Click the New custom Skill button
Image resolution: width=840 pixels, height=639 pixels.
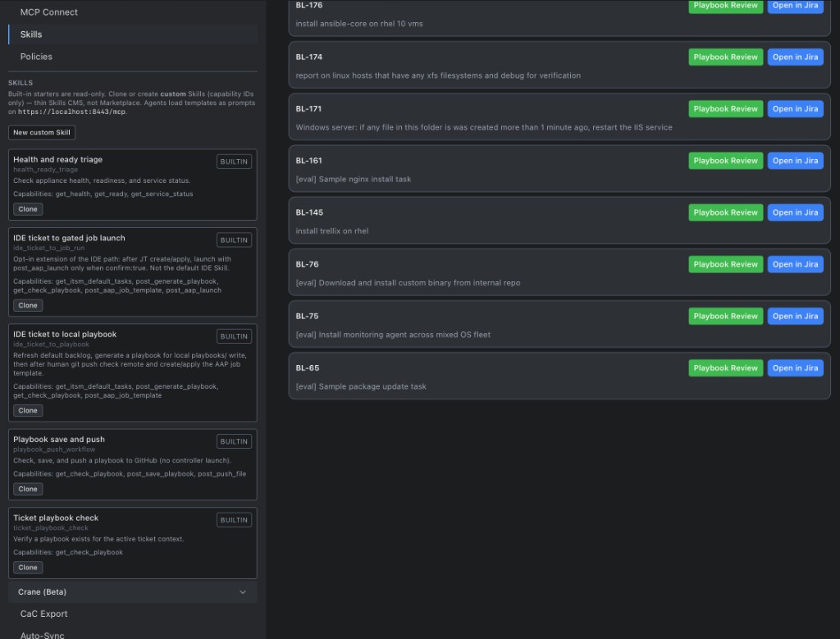pyautogui.click(x=42, y=132)
